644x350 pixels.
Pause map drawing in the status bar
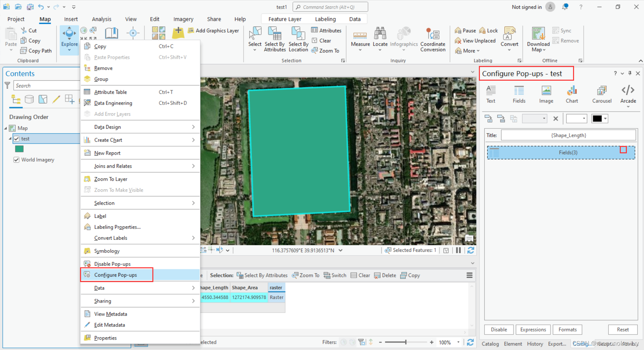pos(458,250)
